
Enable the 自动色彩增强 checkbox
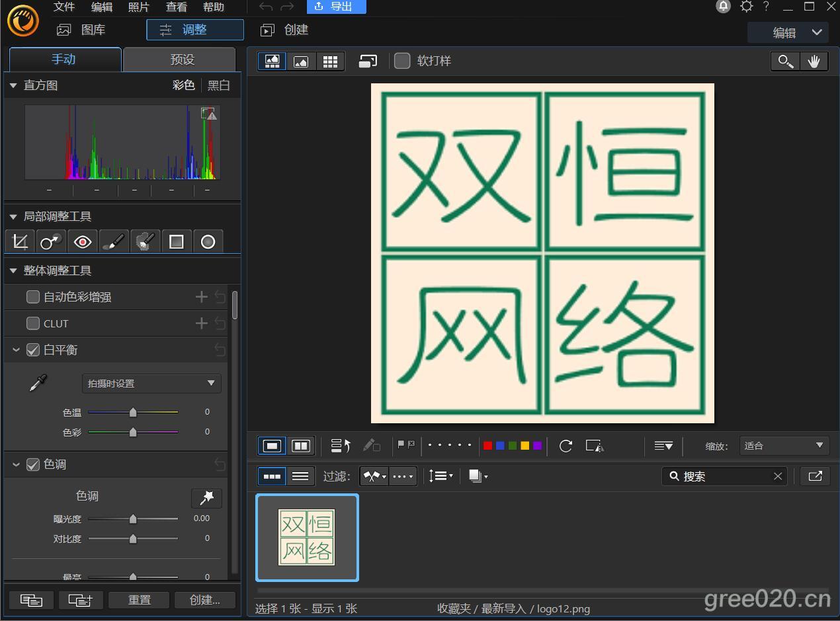[x=33, y=297]
